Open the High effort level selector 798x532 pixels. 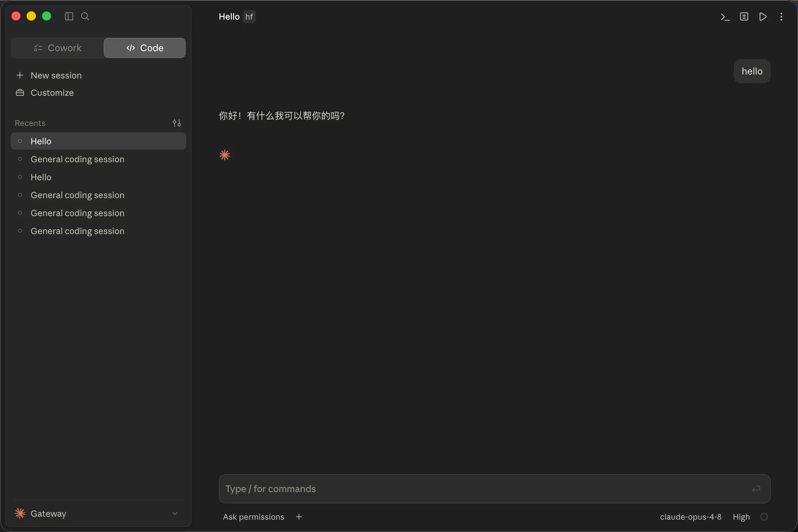click(741, 517)
